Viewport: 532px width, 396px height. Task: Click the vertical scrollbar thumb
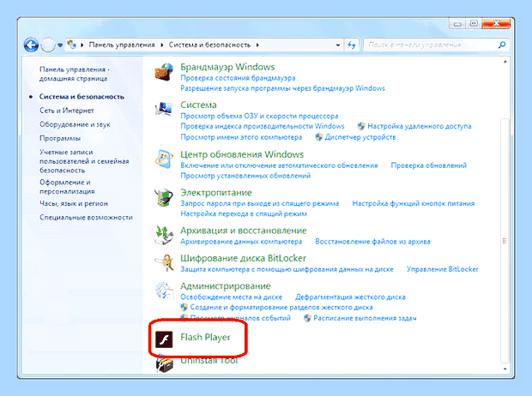(505, 240)
